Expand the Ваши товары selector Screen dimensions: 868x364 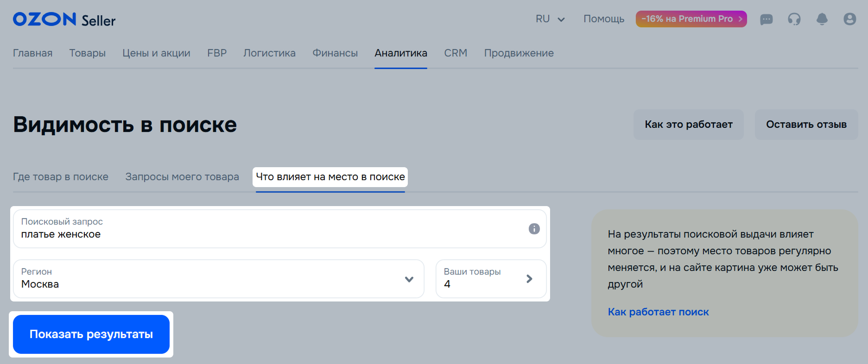491,279
